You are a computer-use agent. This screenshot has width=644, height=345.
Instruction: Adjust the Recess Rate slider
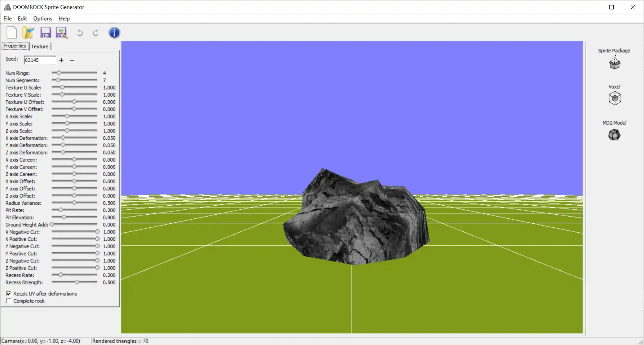[x=74, y=275]
